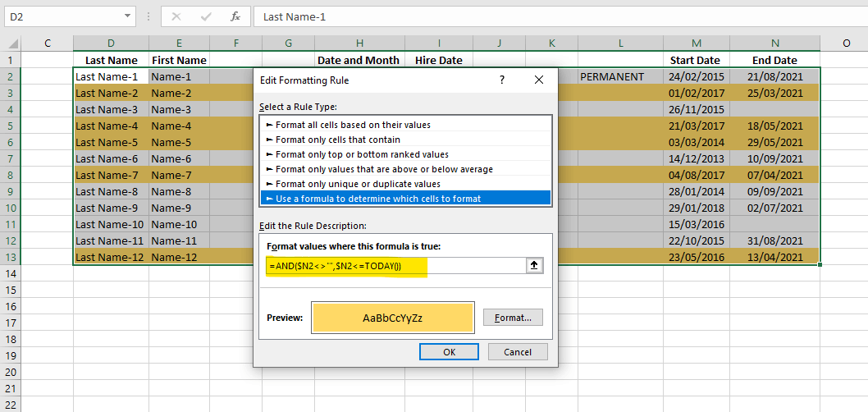Click the selection fill handle below 13/04/2021
The width and height of the screenshot is (868, 412).
click(x=820, y=265)
